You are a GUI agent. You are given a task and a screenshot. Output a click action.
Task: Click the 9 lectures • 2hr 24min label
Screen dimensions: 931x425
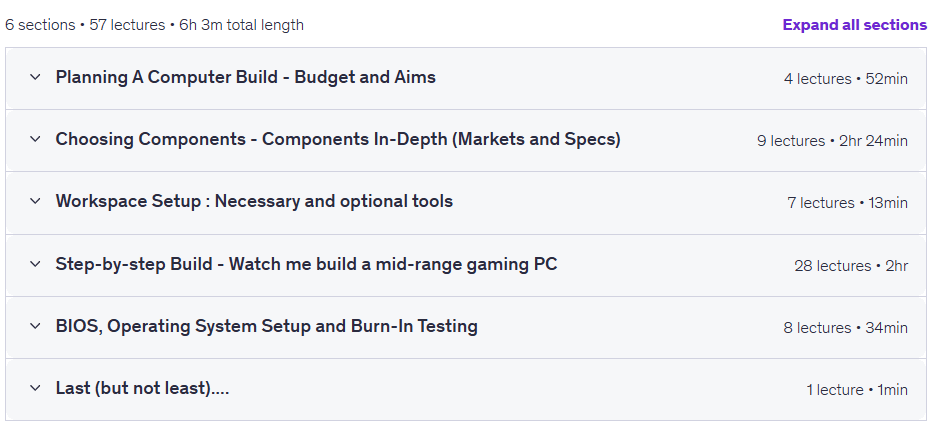[832, 141]
